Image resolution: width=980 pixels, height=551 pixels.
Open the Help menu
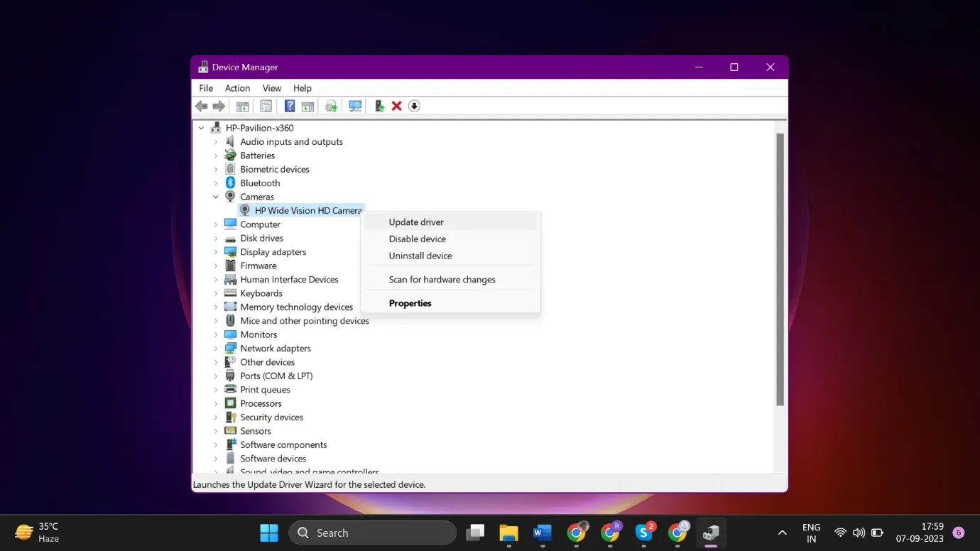coord(303,88)
